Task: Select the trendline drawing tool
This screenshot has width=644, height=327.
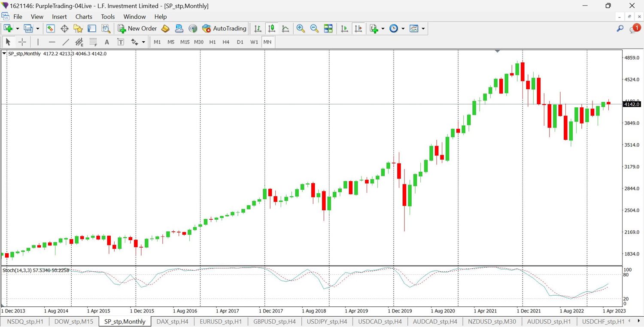Action: pos(66,42)
